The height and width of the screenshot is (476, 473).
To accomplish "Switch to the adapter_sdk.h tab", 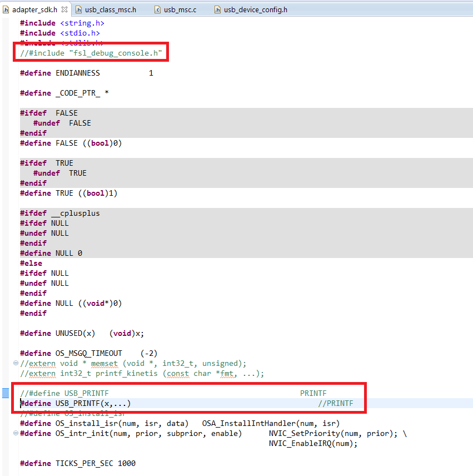I will 34,9.
